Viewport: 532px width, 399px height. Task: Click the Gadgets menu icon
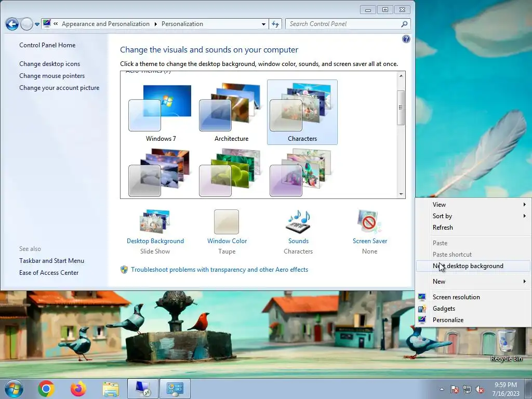(x=422, y=309)
